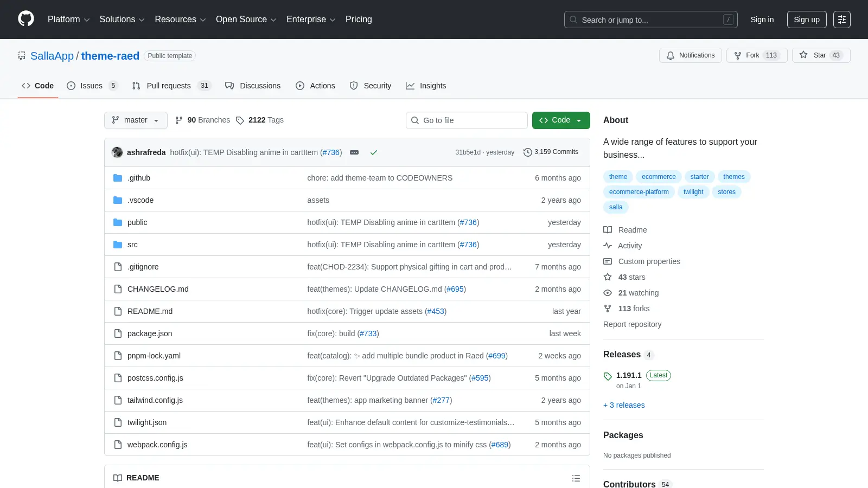Click the Report repository link
The width and height of the screenshot is (868, 488).
coord(632,324)
